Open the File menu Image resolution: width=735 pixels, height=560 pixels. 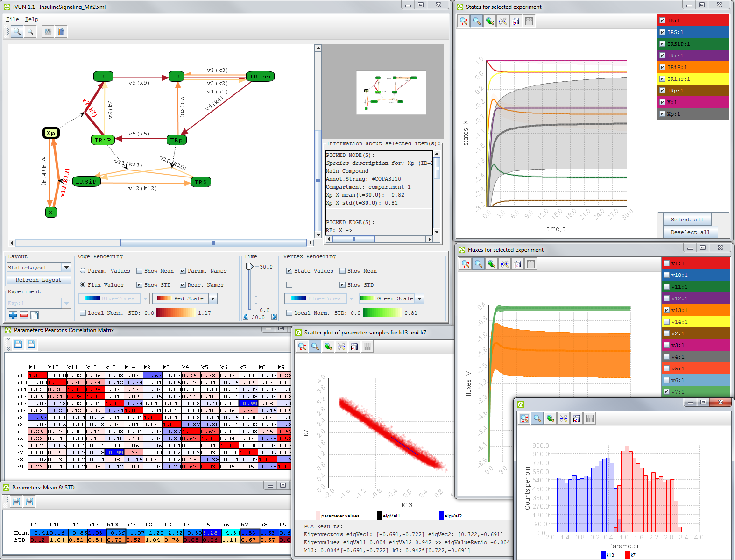point(13,19)
